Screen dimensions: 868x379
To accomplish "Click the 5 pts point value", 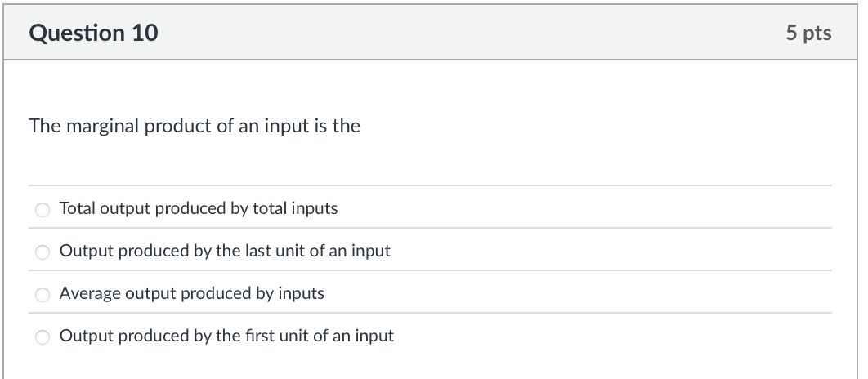I will click(808, 33).
